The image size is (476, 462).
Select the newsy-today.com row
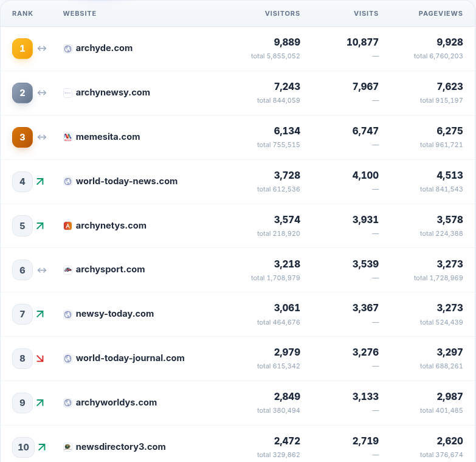click(238, 314)
